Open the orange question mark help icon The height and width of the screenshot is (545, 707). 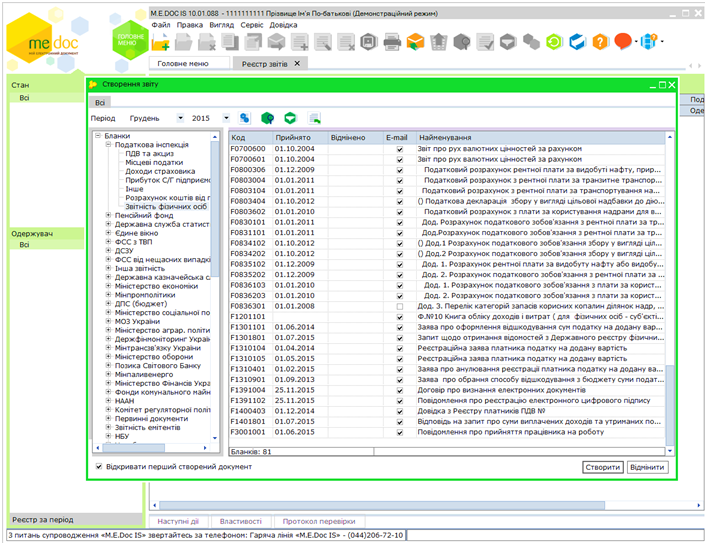tap(601, 41)
